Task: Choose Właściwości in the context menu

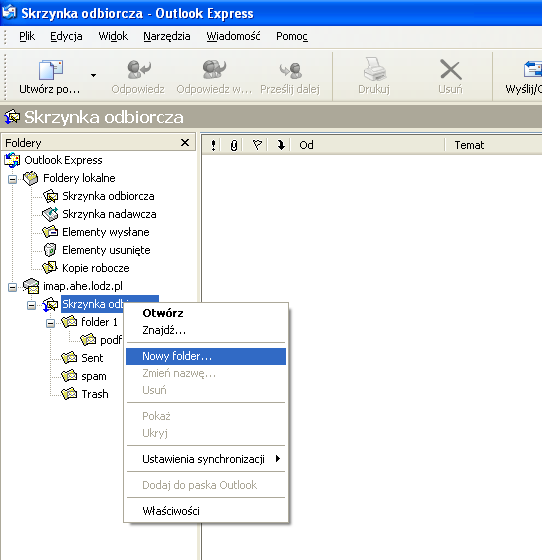Action: 206,511
